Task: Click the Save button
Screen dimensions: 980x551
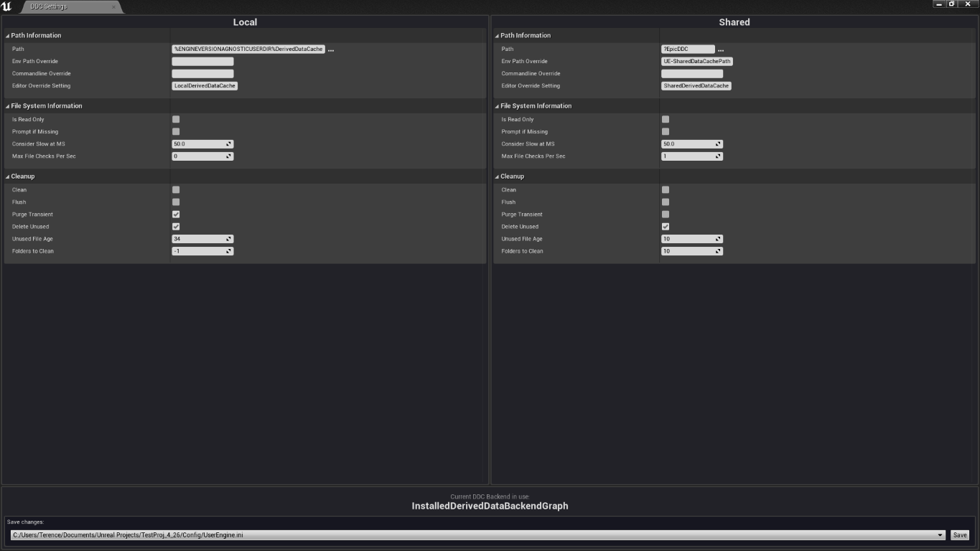Action: 960,535
